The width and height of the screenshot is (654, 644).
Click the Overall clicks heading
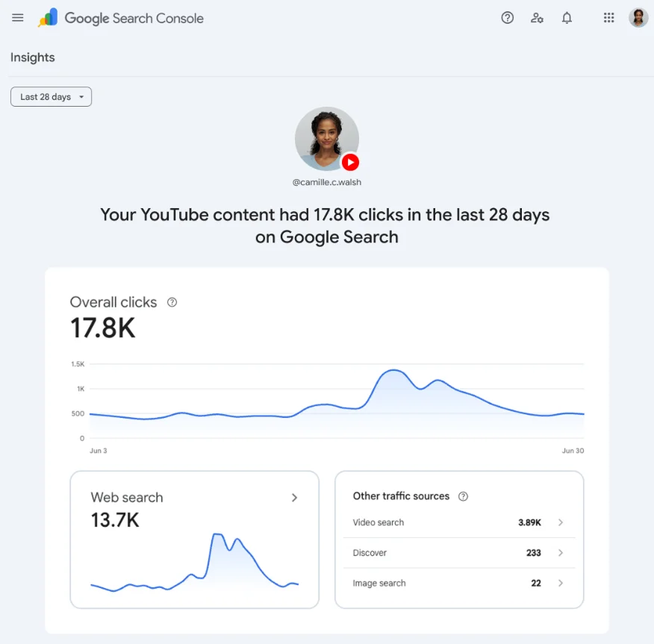[113, 302]
